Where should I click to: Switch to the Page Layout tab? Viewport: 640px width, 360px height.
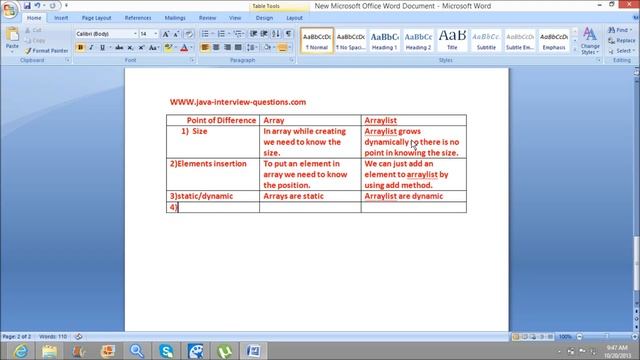tap(96, 18)
